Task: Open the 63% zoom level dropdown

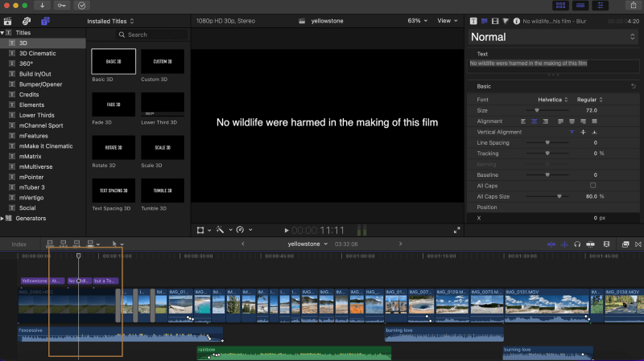Action: pos(417,20)
